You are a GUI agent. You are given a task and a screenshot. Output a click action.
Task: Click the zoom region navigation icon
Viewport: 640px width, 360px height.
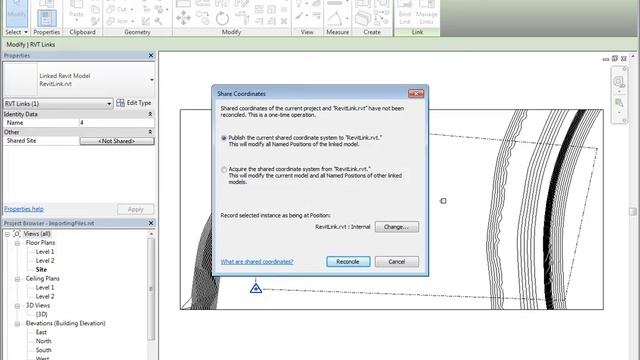point(619,102)
